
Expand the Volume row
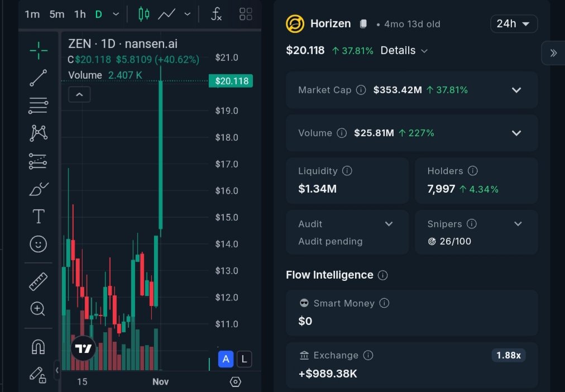pyautogui.click(x=516, y=133)
